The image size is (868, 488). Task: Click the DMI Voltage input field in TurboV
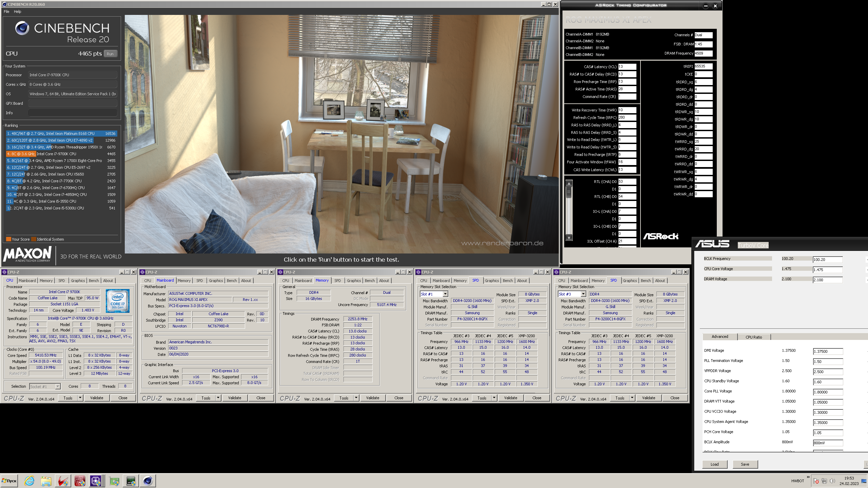click(828, 351)
